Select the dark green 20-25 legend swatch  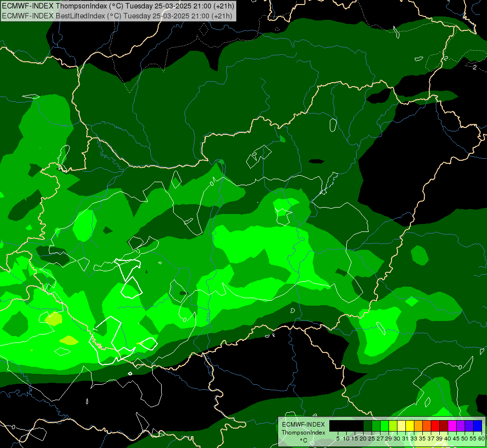[368, 426]
